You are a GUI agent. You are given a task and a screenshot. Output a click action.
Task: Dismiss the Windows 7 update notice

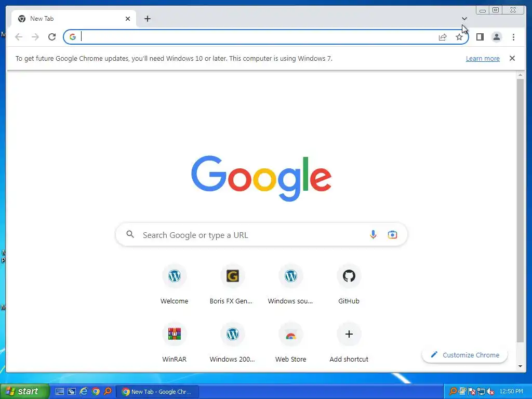512,58
